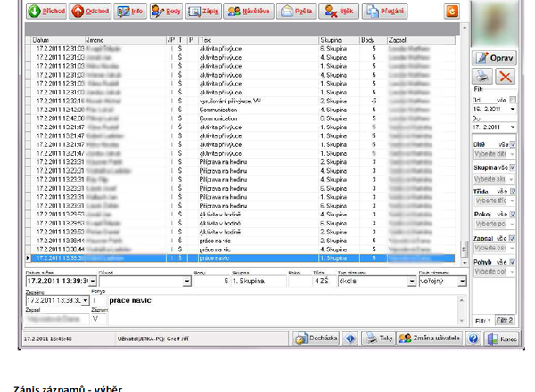Toggle the Zapsal vše checkbox
The width and height of the screenshot is (535, 392).
click(513, 239)
